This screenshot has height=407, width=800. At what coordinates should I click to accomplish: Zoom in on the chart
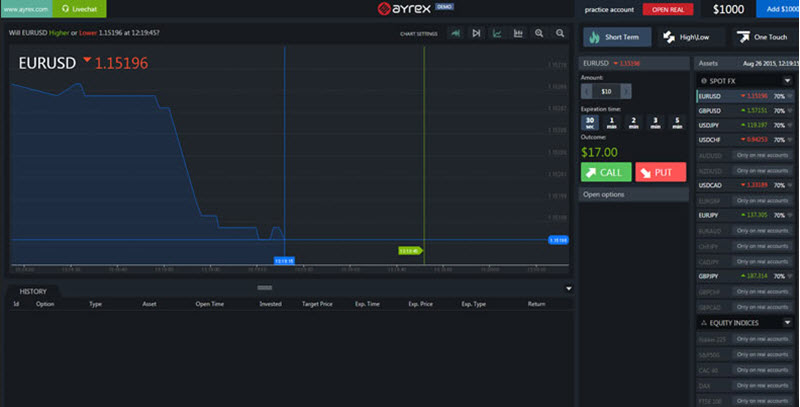pyautogui.click(x=539, y=33)
